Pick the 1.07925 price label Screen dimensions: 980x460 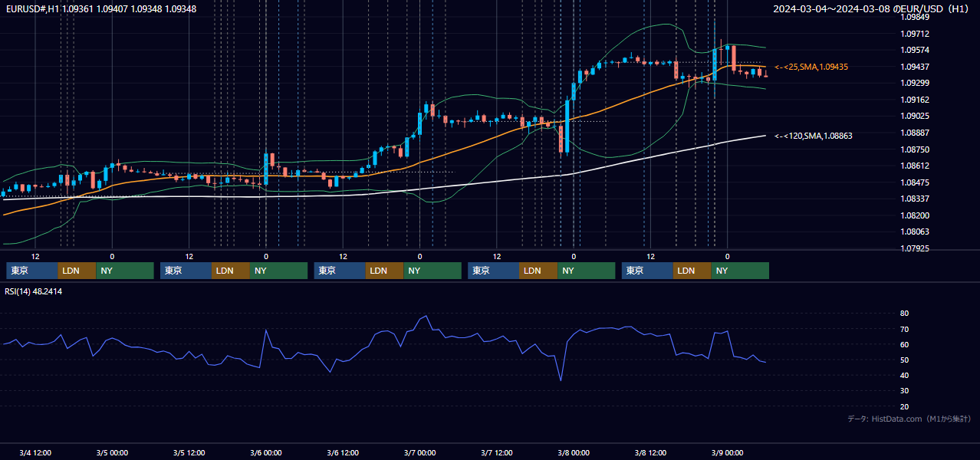coord(916,248)
